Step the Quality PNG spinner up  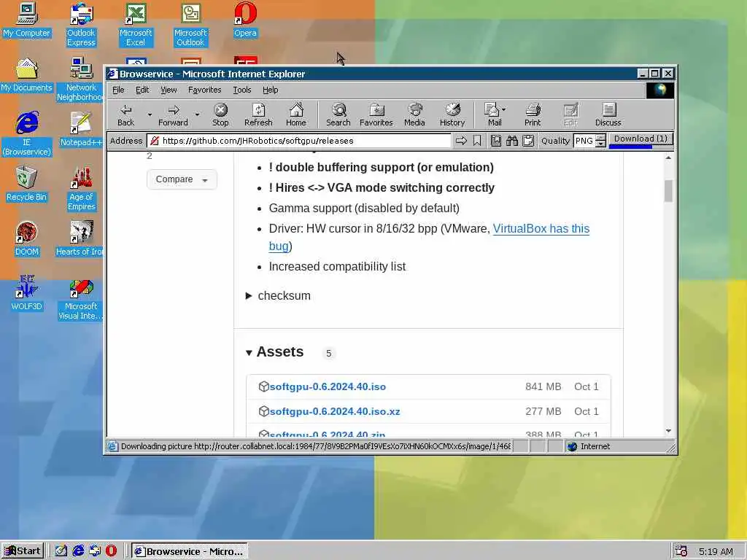[x=601, y=138]
